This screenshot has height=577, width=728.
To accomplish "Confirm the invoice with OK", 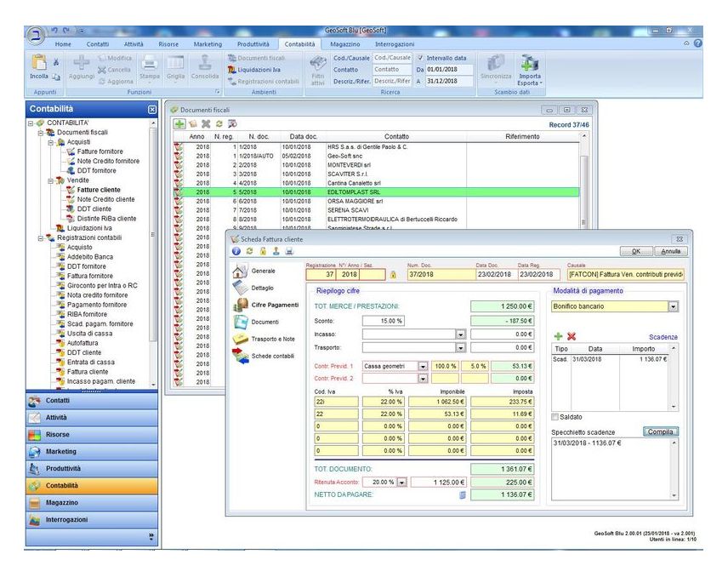I will 636,251.
